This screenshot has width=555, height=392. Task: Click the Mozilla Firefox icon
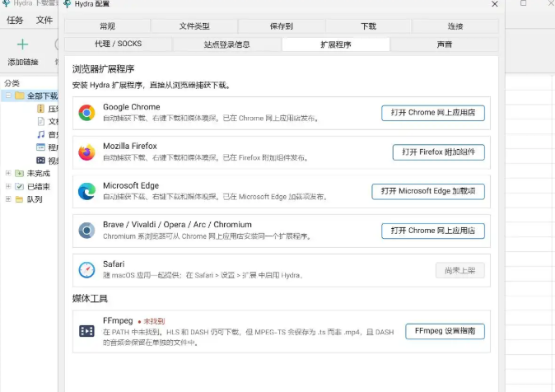coord(86,152)
